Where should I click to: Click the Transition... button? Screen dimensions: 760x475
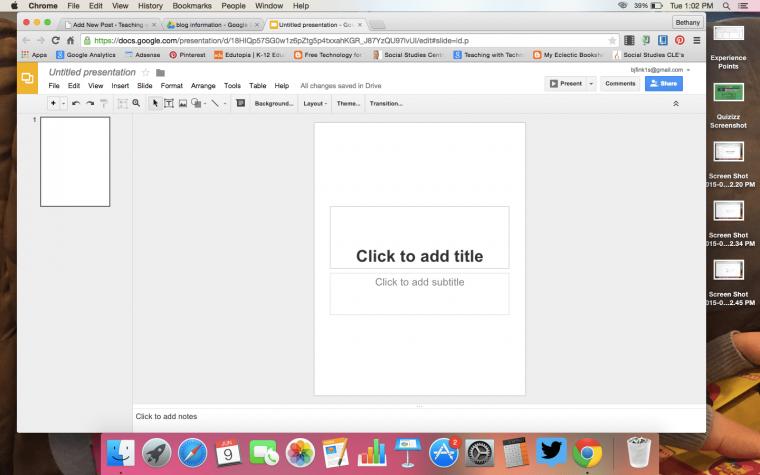pyautogui.click(x=386, y=104)
